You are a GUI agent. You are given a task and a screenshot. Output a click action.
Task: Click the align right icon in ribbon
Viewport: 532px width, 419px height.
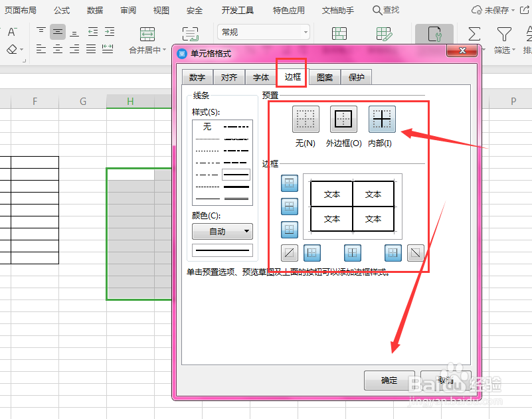click(74, 49)
